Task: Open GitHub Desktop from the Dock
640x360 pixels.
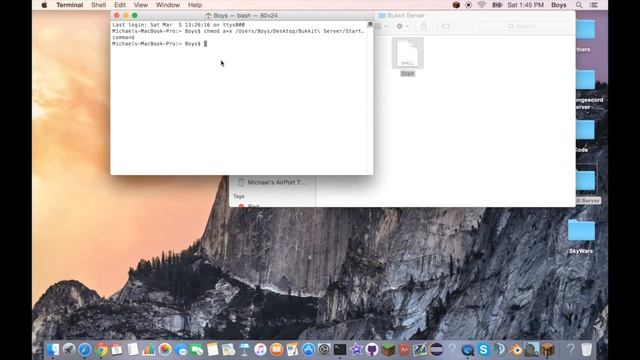Action: pyautogui.click(x=372, y=350)
